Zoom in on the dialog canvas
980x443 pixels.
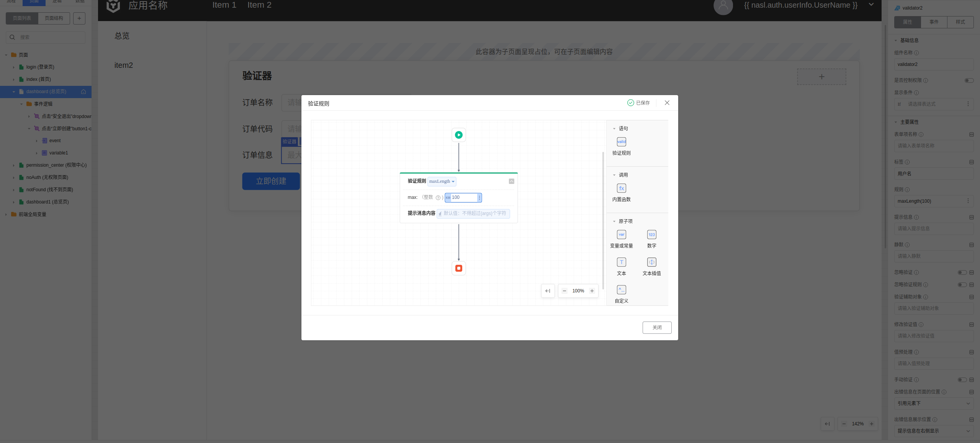click(x=592, y=291)
